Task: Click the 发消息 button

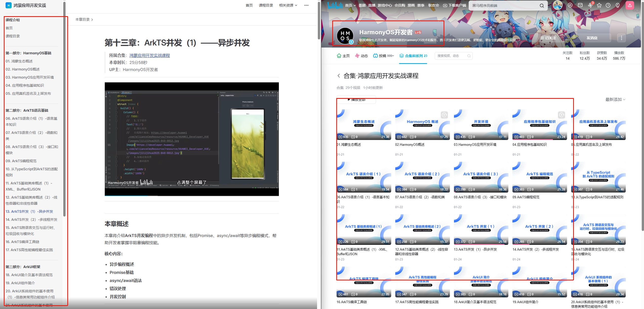Action: pyautogui.click(x=592, y=38)
